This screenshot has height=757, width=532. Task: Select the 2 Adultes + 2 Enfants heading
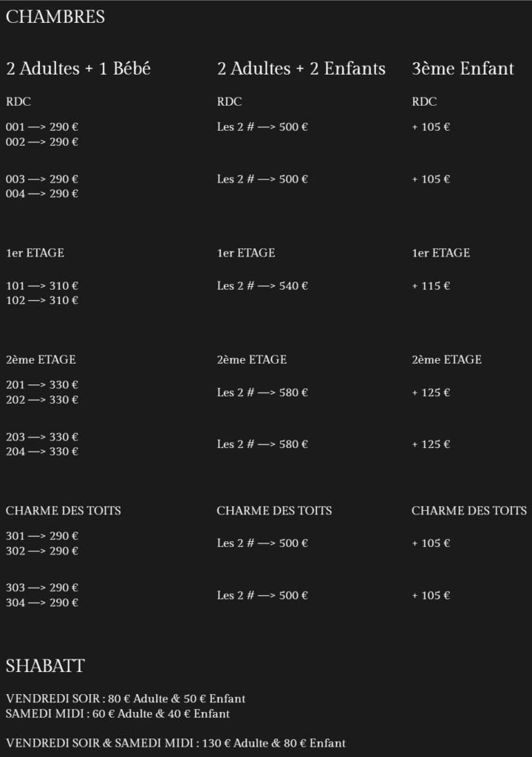tap(301, 69)
